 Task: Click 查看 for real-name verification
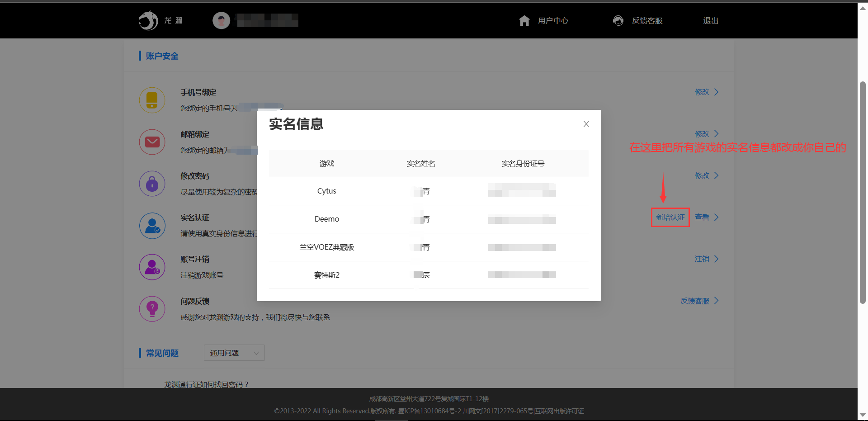click(x=702, y=218)
